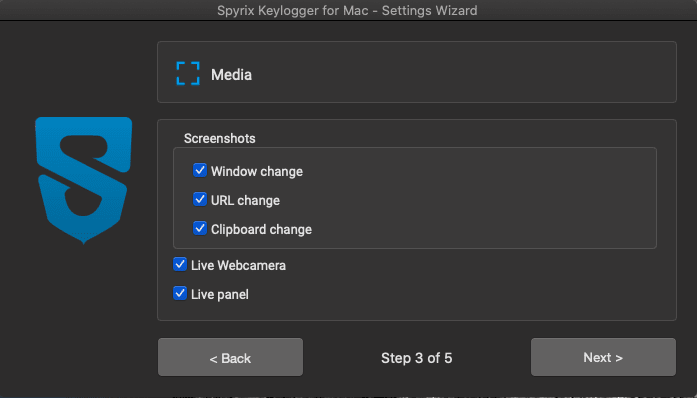This screenshot has height=398, width=697.
Task: Click the Spyrix shield logo
Action: coord(84,180)
